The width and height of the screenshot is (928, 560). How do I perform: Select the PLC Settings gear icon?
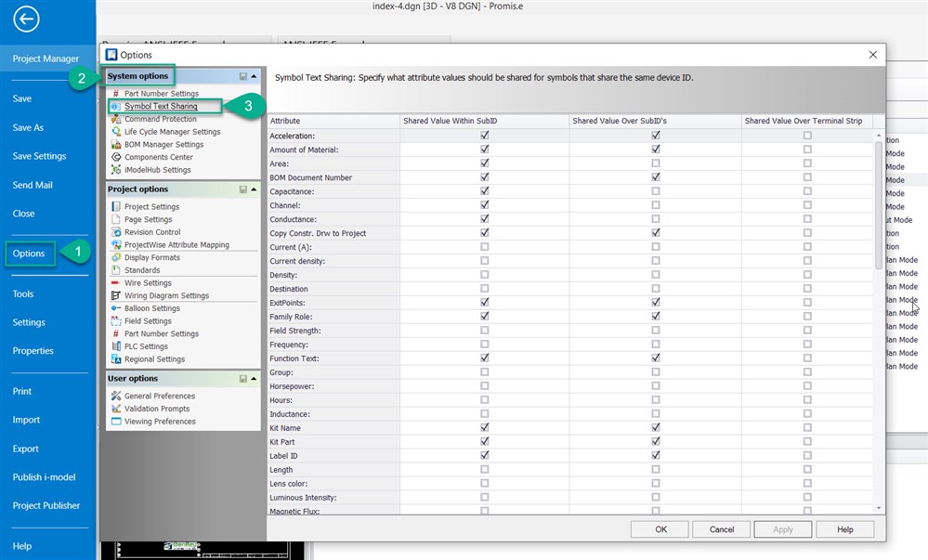click(x=117, y=345)
